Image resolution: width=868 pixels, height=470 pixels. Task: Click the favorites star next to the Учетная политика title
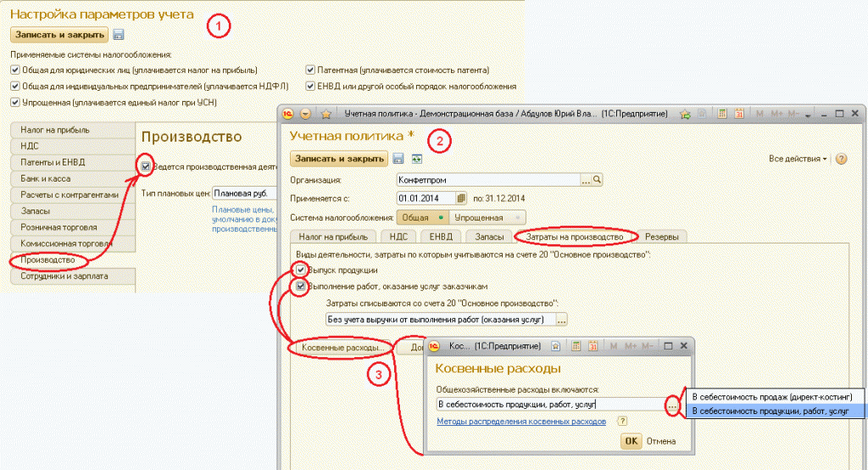(x=326, y=114)
